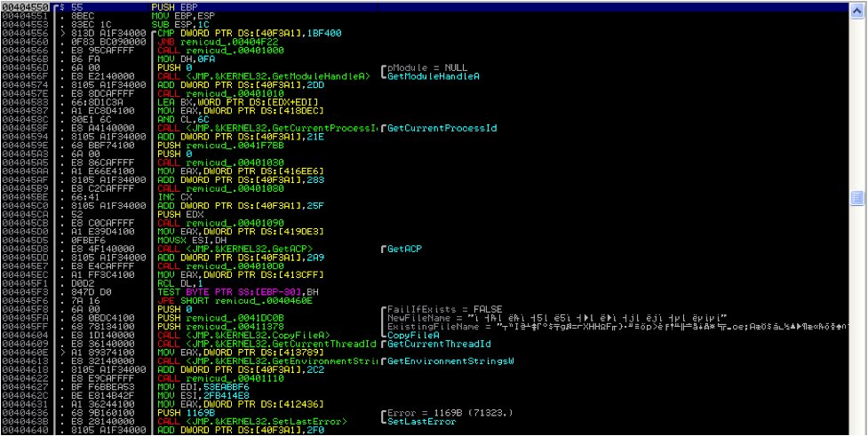Select the MOV EDI,53EABBF6 instruction

click(x=202, y=387)
